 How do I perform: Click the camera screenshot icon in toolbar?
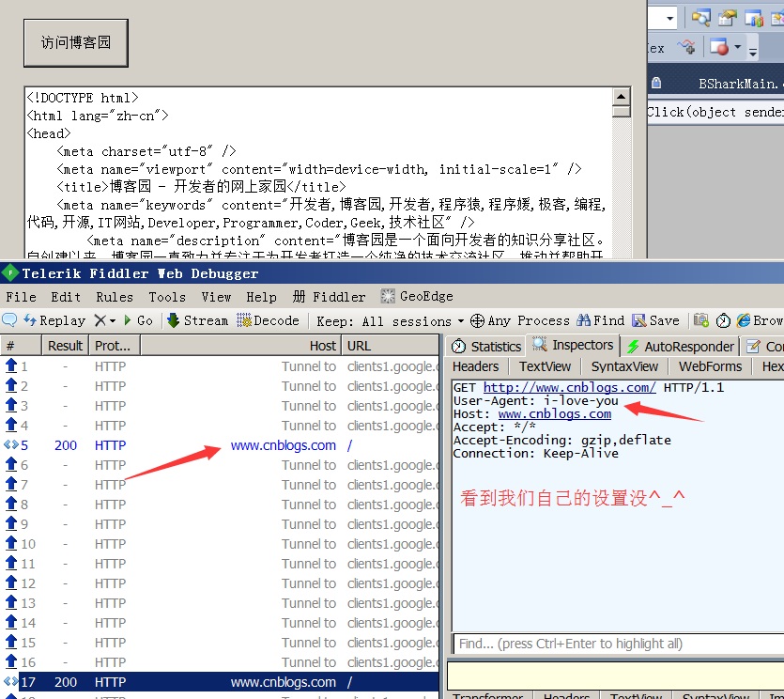(x=701, y=320)
